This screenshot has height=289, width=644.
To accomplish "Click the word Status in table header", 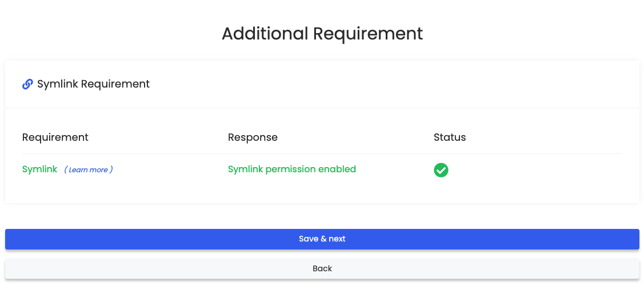I will (449, 137).
